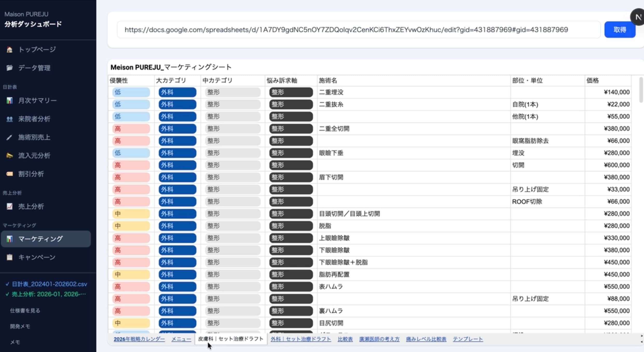Screen dimensions: 644x352
Task: Switch to the テンプレート tab
Action: click(468, 339)
